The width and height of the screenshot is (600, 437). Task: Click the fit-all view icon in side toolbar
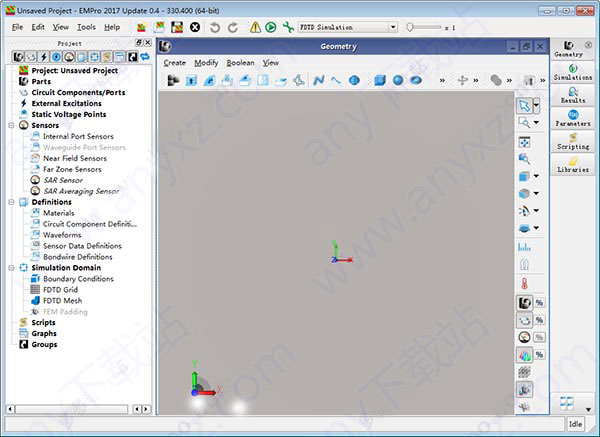pyautogui.click(x=524, y=142)
